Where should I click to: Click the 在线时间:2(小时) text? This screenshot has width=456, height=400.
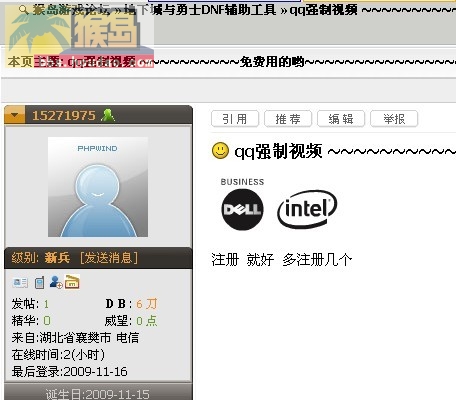58,355
